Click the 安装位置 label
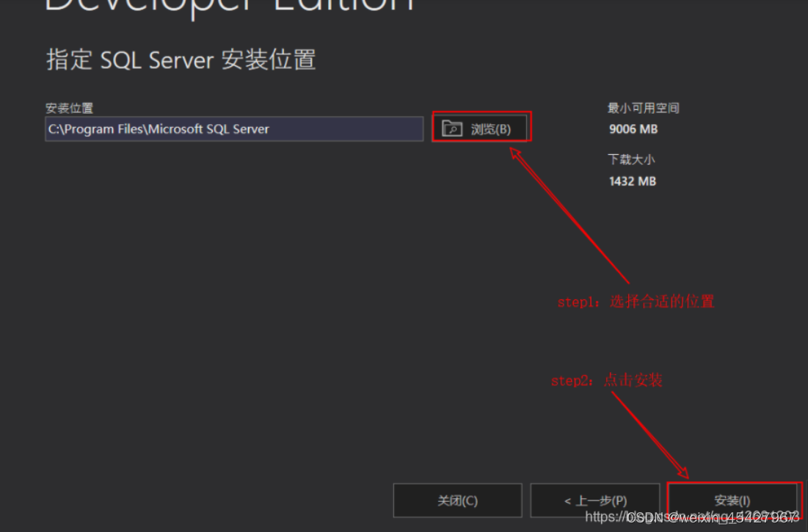 pos(69,108)
